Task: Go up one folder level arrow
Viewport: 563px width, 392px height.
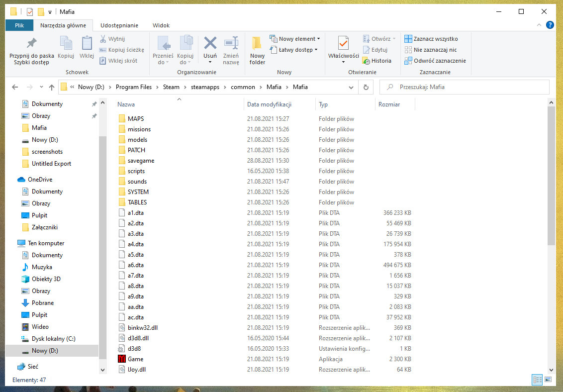Action: point(52,87)
